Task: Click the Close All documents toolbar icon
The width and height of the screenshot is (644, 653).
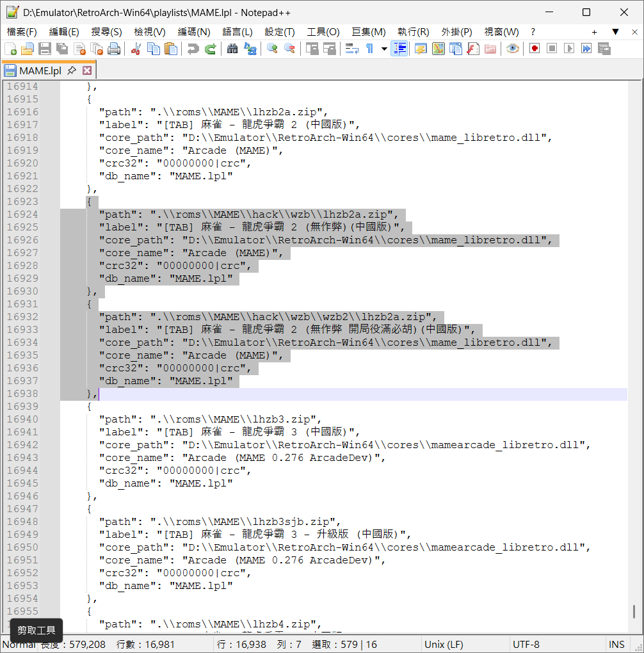Action: click(x=97, y=49)
